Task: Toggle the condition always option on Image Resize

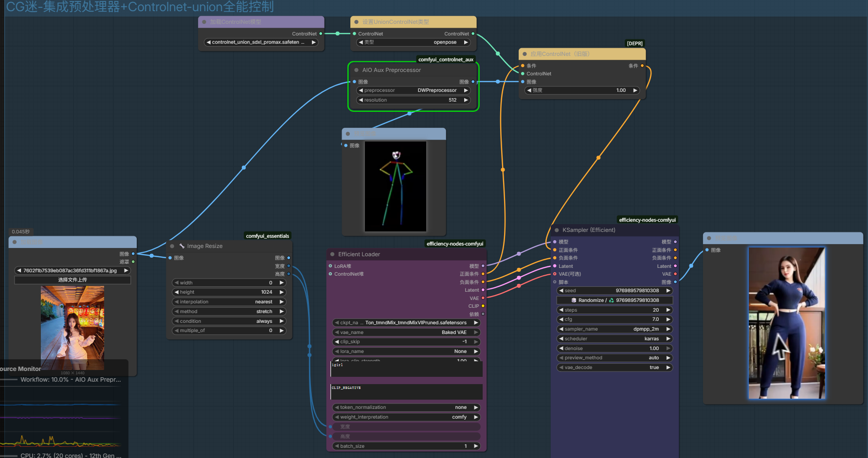Action: click(229, 321)
